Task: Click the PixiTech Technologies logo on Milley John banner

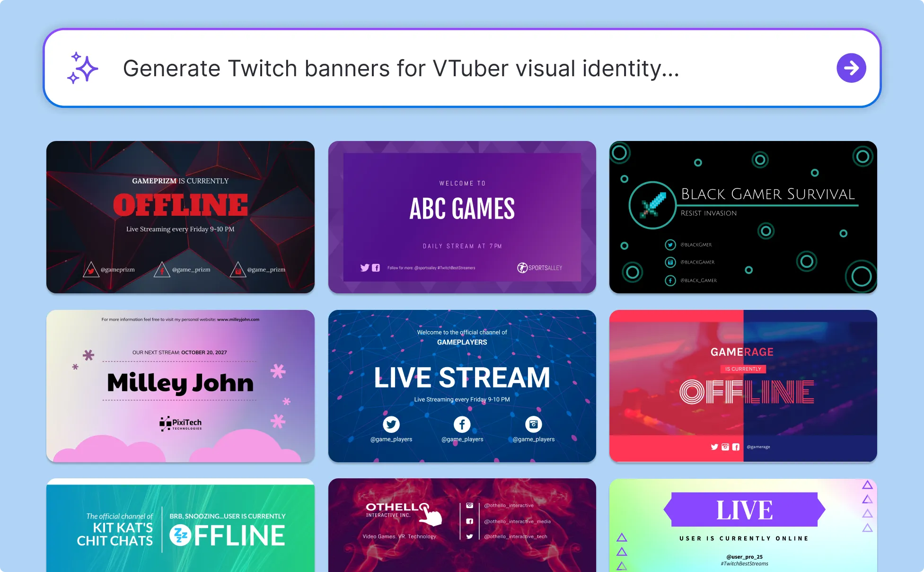Action: (x=181, y=423)
